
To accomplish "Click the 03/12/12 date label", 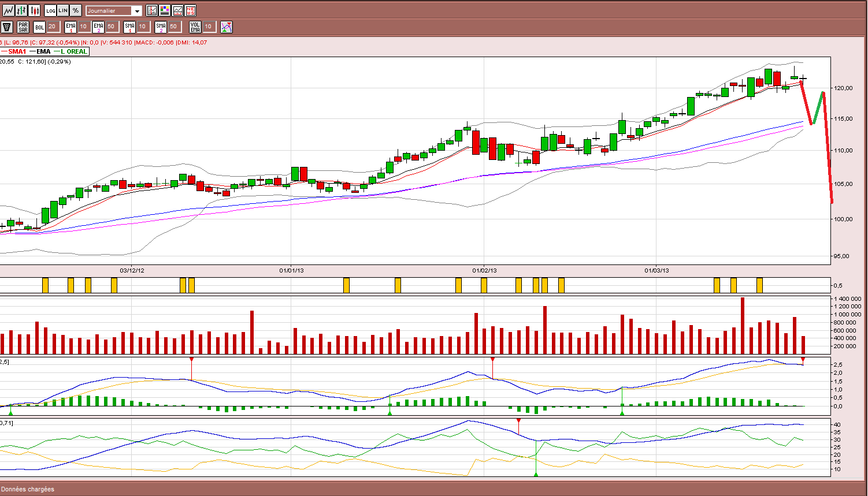I will (x=132, y=270).
